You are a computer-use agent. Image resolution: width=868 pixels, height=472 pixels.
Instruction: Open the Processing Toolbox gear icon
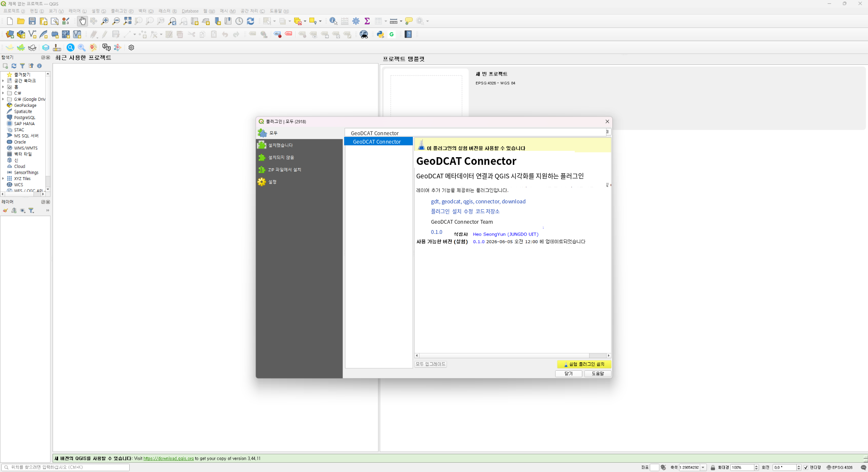click(356, 21)
